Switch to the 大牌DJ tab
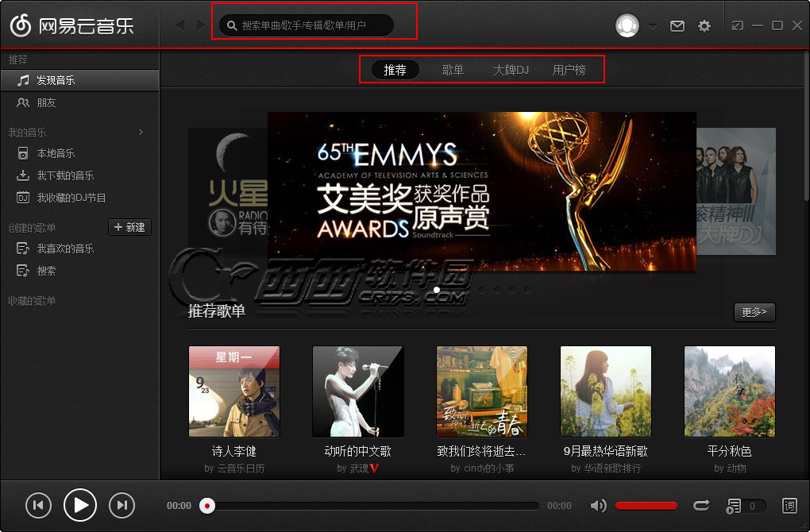The height and width of the screenshot is (532, 810). pos(511,70)
